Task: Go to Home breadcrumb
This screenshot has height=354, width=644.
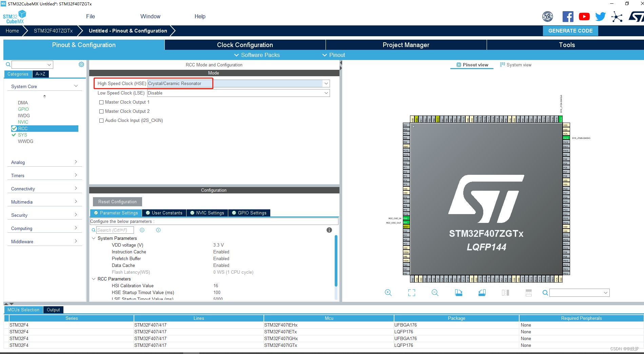Action: pos(12,30)
